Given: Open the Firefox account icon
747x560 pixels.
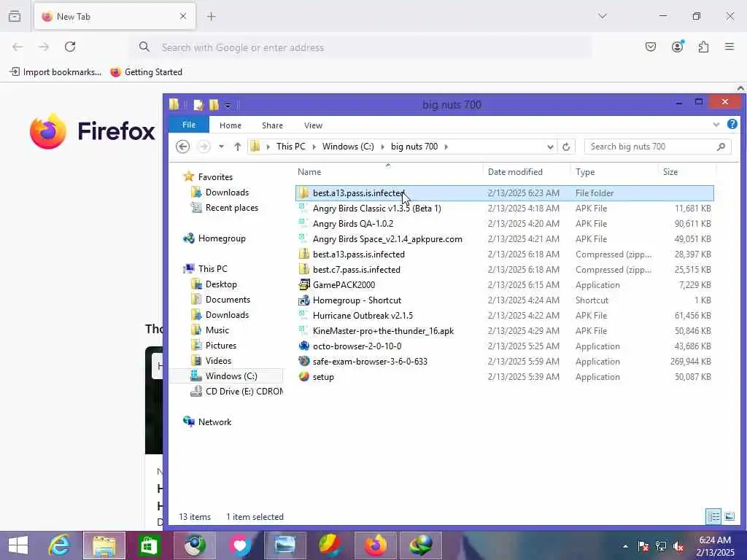Looking at the screenshot, I should pos(678,46).
